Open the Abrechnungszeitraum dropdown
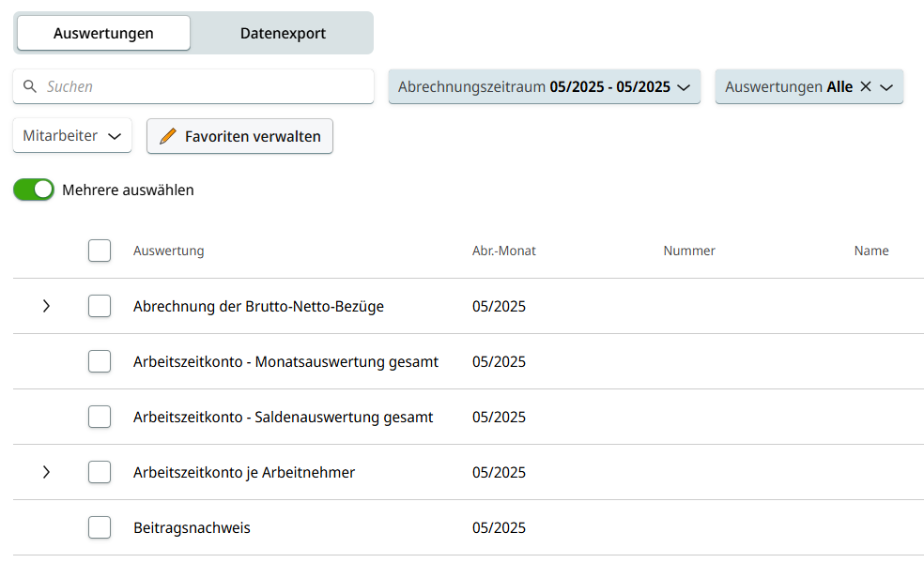Image resolution: width=924 pixels, height=563 pixels. click(x=544, y=86)
